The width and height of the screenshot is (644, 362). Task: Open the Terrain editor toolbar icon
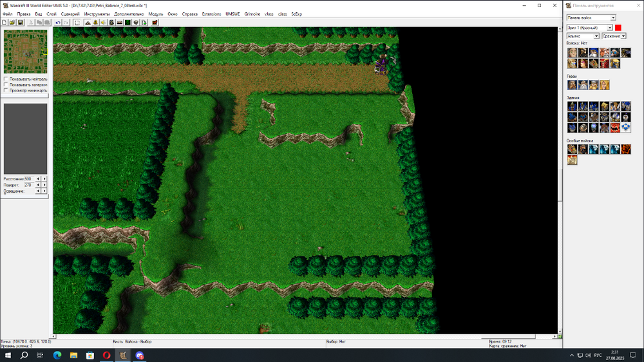coord(87,23)
